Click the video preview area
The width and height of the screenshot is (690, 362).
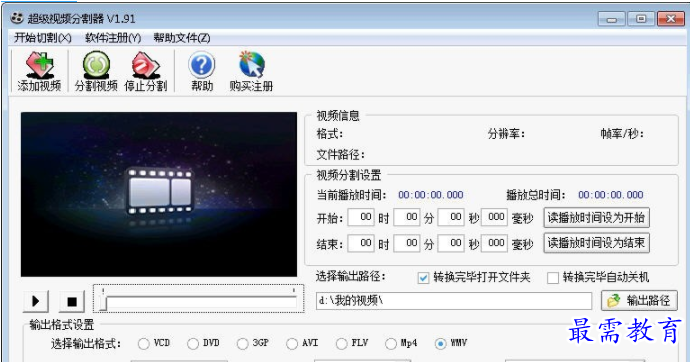coord(159,194)
